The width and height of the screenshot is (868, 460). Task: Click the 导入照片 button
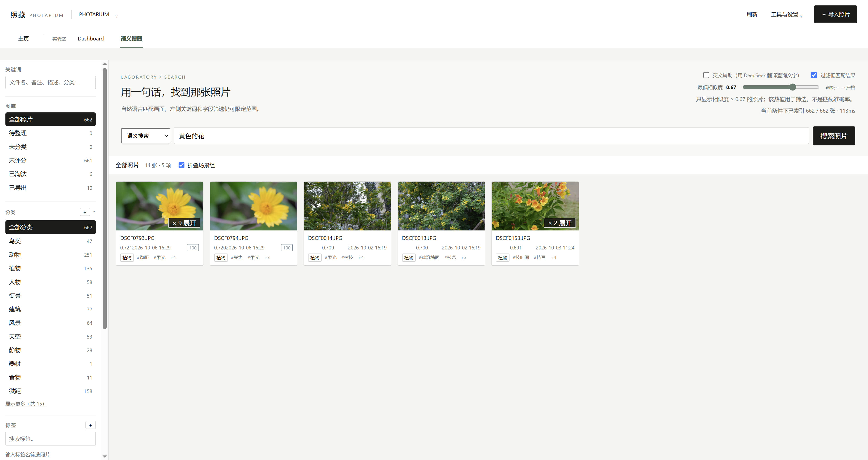pyautogui.click(x=835, y=14)
